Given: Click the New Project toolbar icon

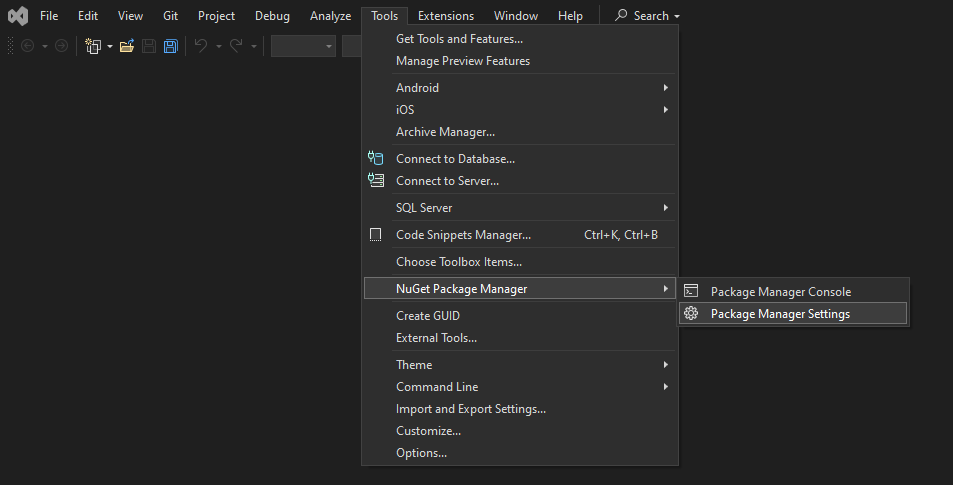Looking at the screenshot, I should coord(93,46).
